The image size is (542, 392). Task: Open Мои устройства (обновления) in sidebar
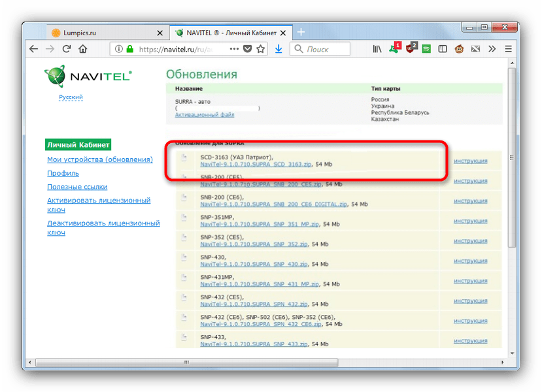pos(99,159)
